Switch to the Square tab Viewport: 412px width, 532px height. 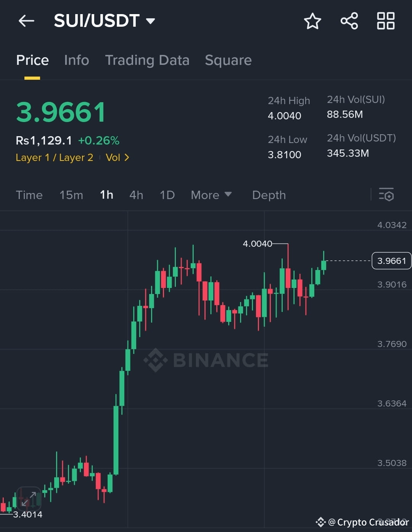coord(228,60)
